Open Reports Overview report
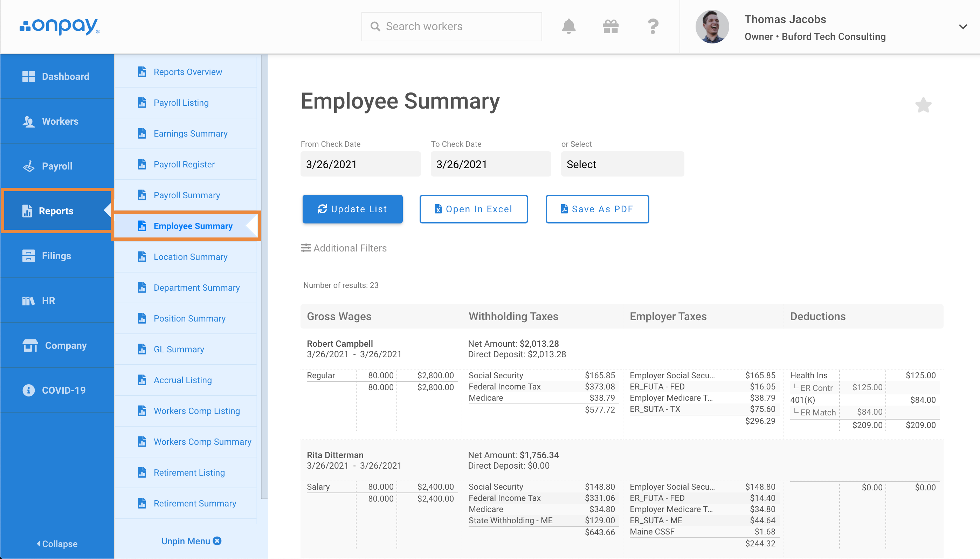Viewport: 980px width, 559px height. [186, 72]
